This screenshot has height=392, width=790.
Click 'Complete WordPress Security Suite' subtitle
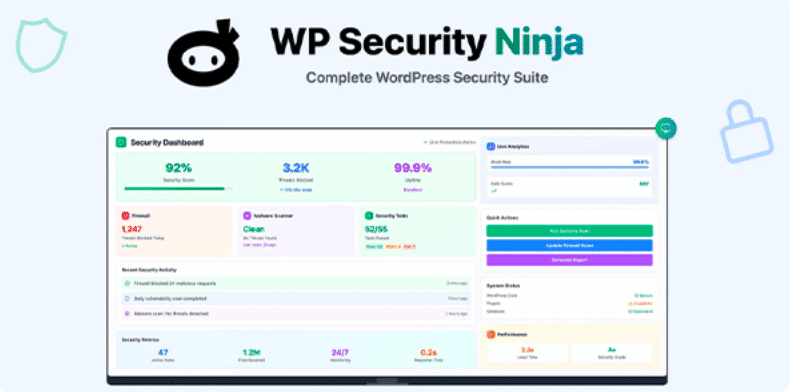[427, 78]
